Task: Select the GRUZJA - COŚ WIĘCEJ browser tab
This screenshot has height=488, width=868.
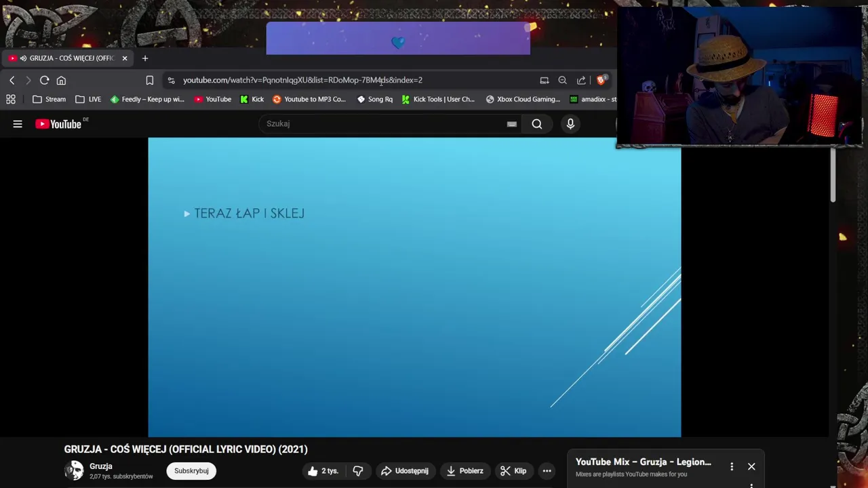Action: pyautogui.click(x=68, y=58)
